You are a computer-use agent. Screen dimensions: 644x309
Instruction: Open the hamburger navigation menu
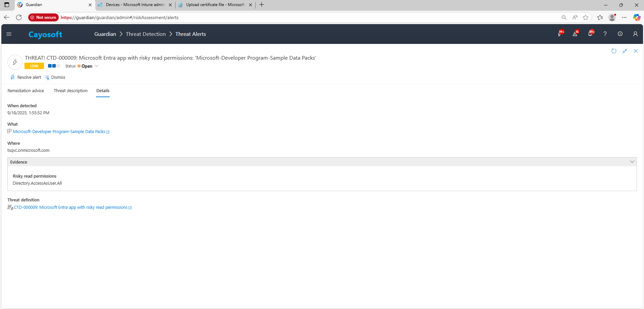coord(9,34)
